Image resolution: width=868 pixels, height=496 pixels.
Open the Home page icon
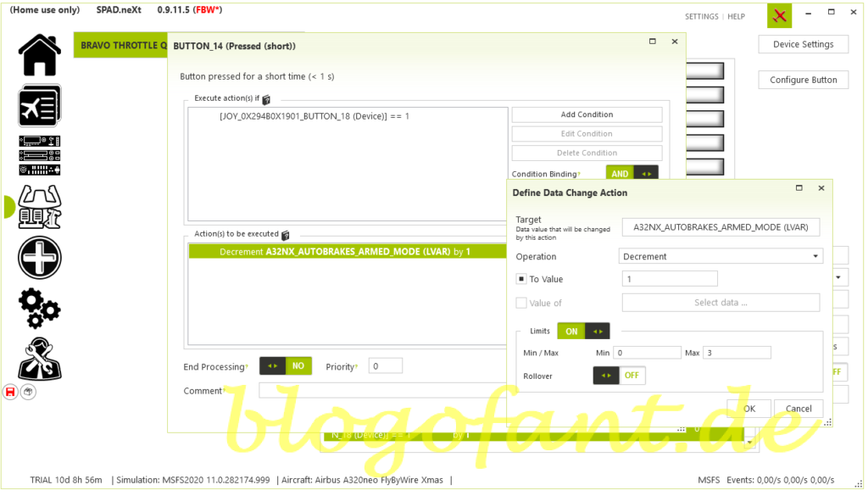pyautogui.click(x=39, y=55)
